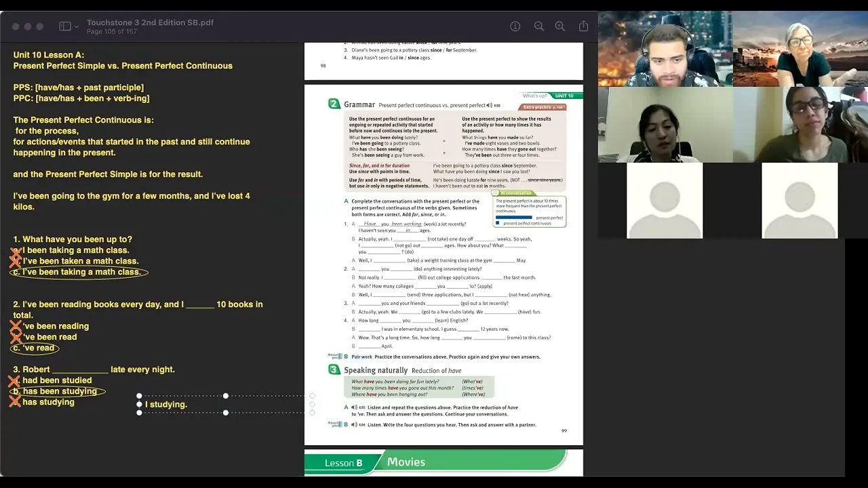Click 'PPS: [have/has + past participle]' line
Viewport: 868px width, 488px height.
tap(79, 87)
